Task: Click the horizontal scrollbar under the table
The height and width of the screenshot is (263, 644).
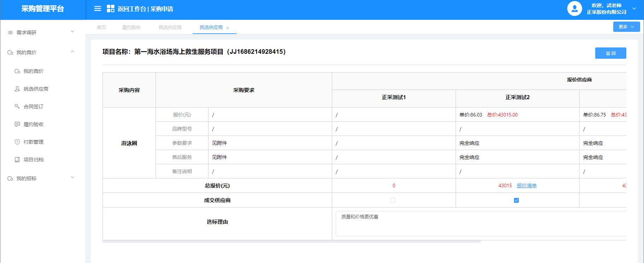Action: 292,242
